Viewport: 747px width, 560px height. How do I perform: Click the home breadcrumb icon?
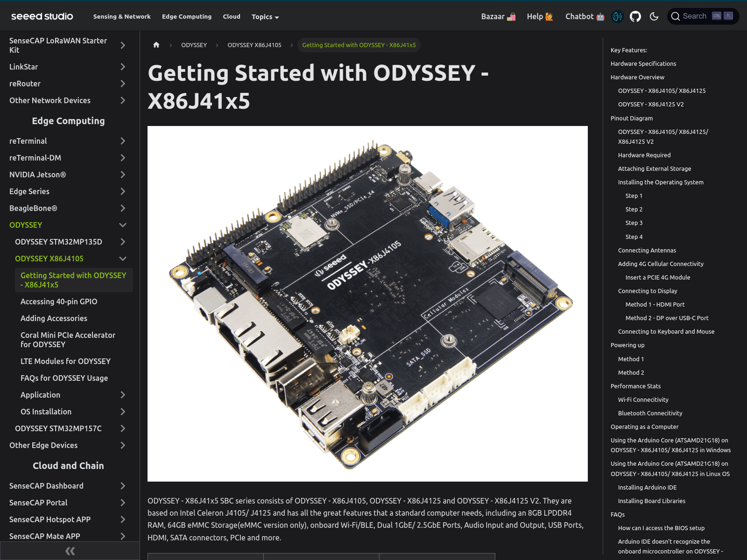point(156,45)
